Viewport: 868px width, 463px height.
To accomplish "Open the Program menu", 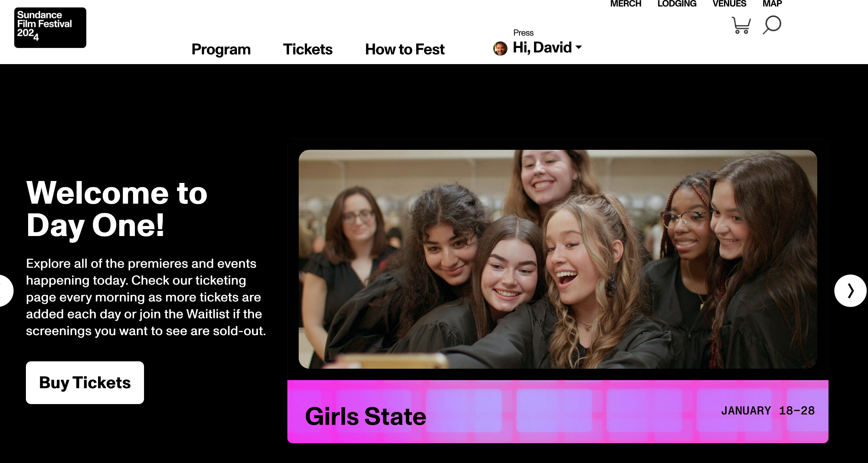I will [x=221, y=49].
